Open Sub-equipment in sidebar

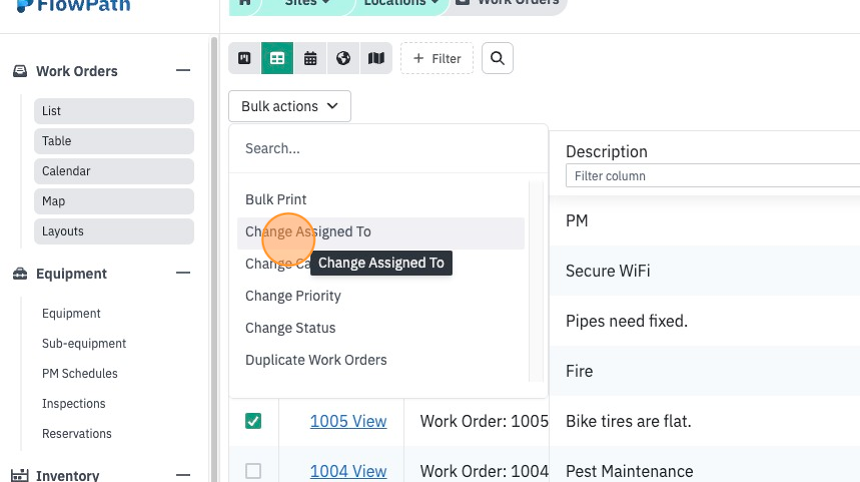(84, 344)
